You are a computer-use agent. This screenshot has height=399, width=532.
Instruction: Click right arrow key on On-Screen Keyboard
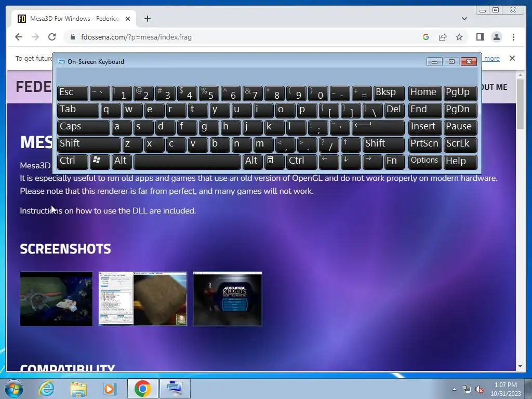(372, 161)
